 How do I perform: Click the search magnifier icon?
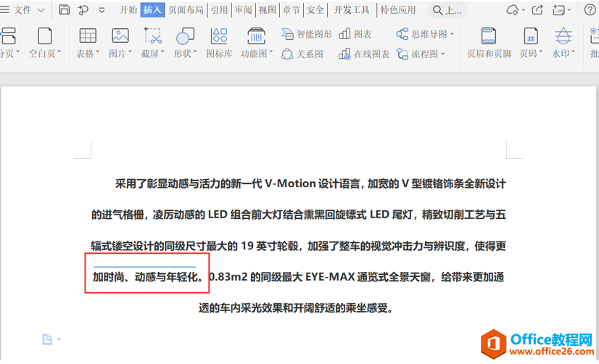coord(437,10)
